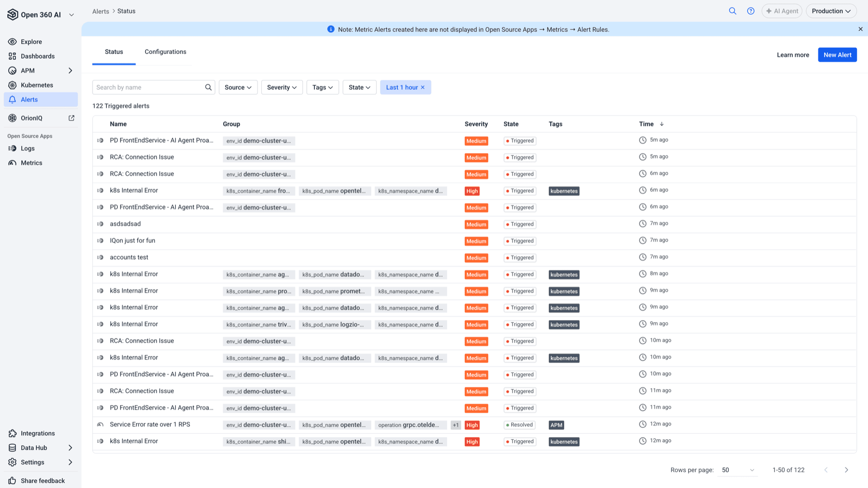Switch to the Configurations tab
The width and height of the screenshot is (868, 488).
pos(165,52)
